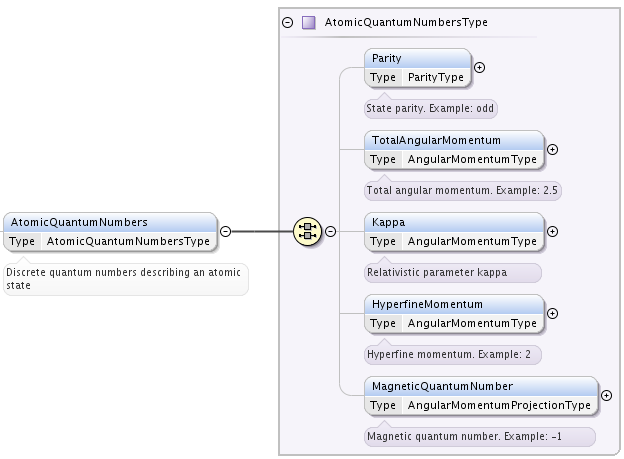Expand the Parity element
This screenshot has width=624, height=459.
tap(480, 68)
